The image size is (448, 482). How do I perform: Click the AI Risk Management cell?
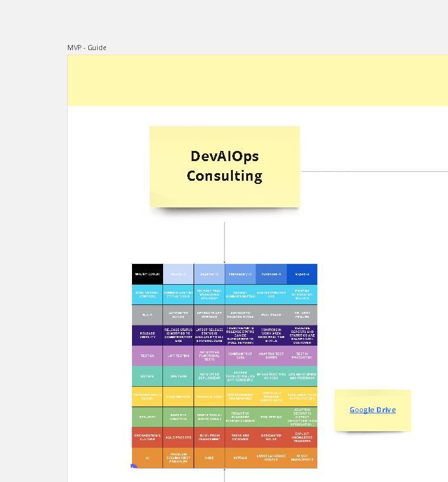point(302,458)
